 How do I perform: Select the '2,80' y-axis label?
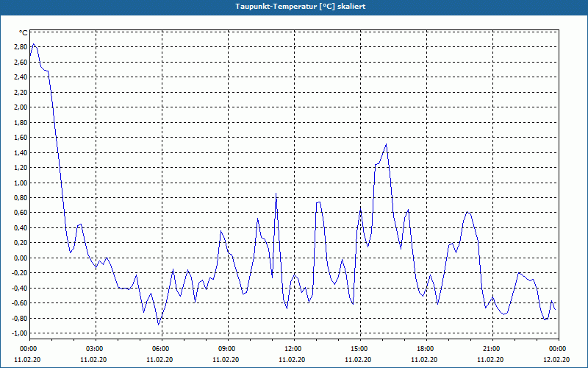21,47
